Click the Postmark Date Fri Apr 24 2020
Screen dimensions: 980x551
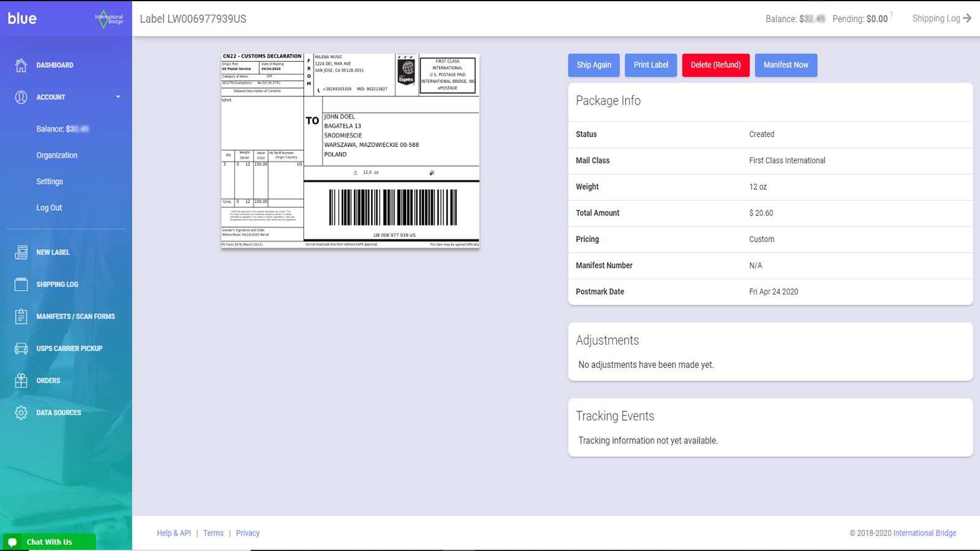click(x=774, y=292)
